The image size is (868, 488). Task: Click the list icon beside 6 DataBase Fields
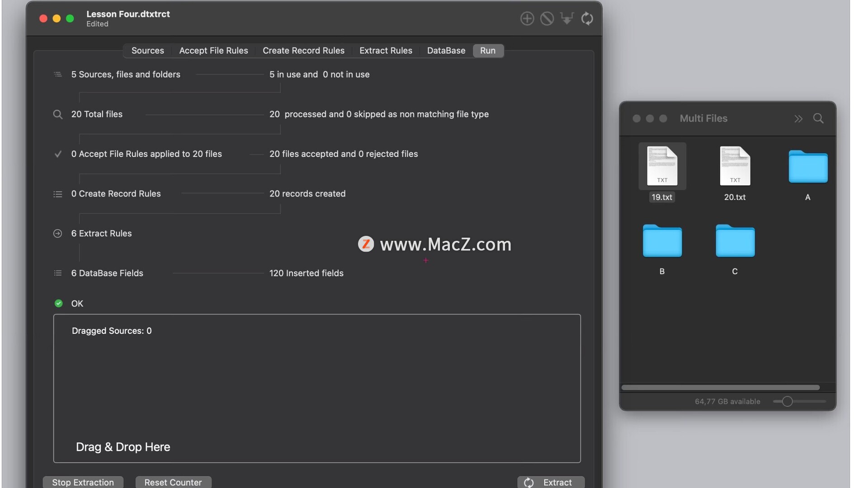(x=58, y=273)
